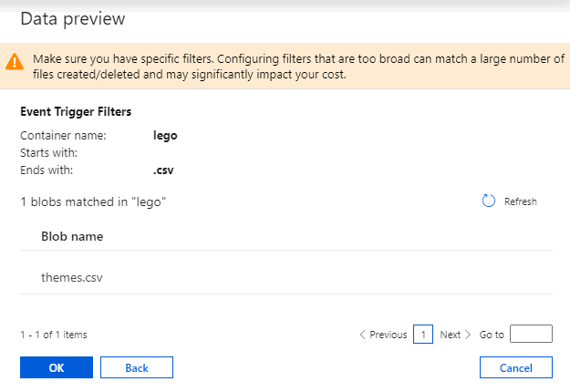This screenshot has height=392, width=570.
Task: Click the Next page chevron arrow
Action: click(468, 335)
